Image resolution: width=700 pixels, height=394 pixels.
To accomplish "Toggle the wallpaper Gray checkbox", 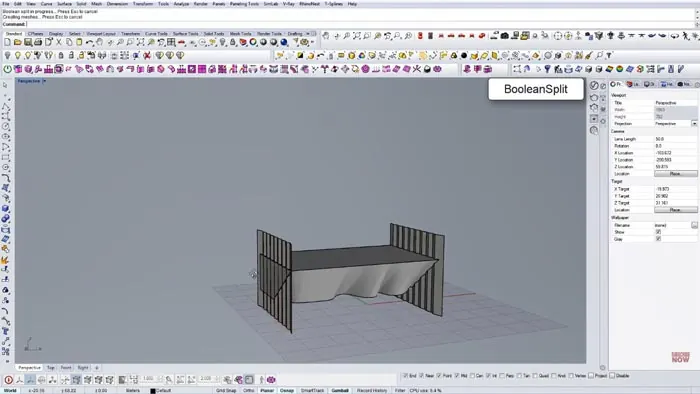I will coord(658,239).
